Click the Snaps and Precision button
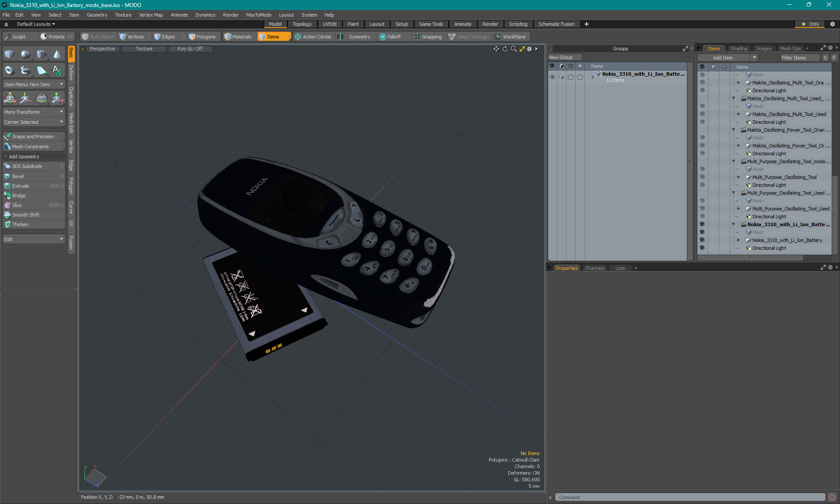The image size is (840, 504). pos(34,136)
